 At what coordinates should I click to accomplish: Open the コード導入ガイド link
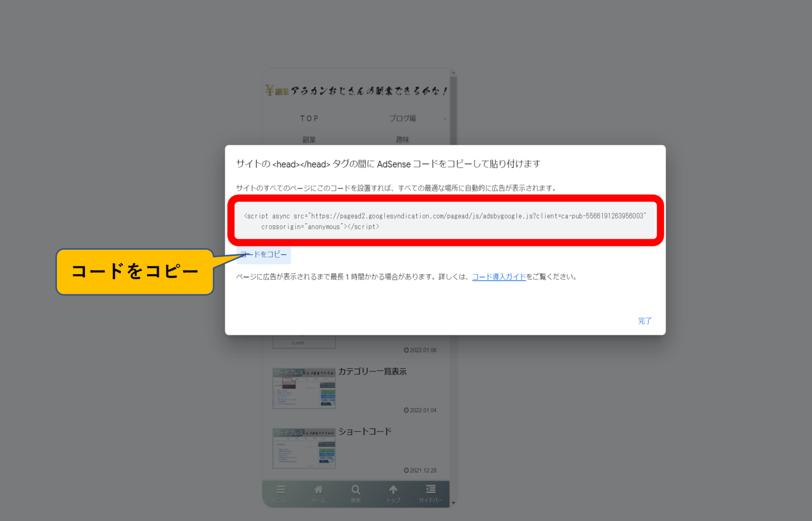[x=498, y=277]
